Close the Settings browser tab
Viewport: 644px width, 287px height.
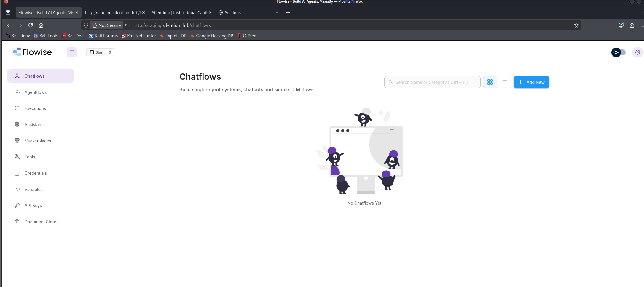[277, 13]
